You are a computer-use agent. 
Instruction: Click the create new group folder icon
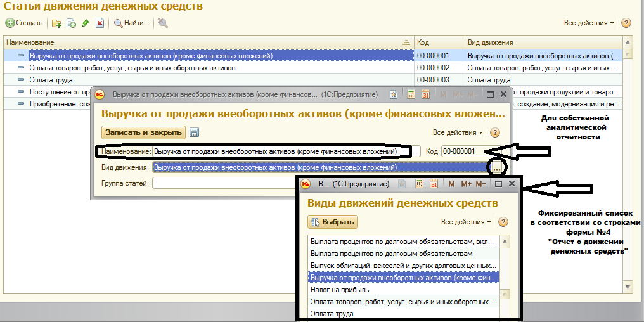(56, 23)
